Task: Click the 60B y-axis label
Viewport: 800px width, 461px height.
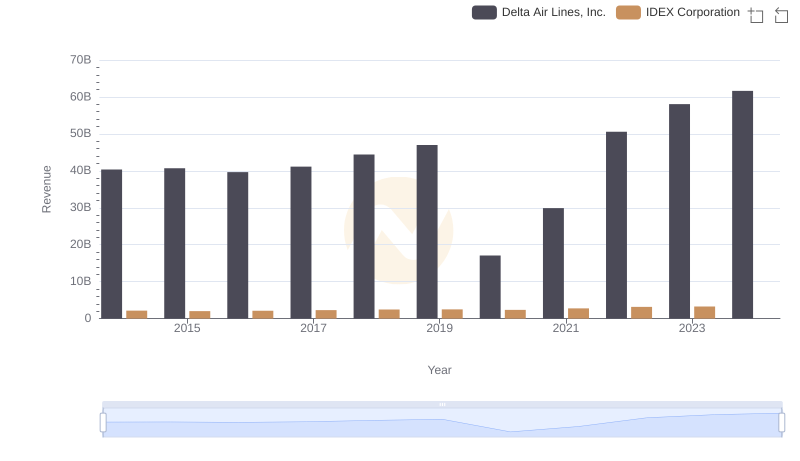Action: coord(81,97)
